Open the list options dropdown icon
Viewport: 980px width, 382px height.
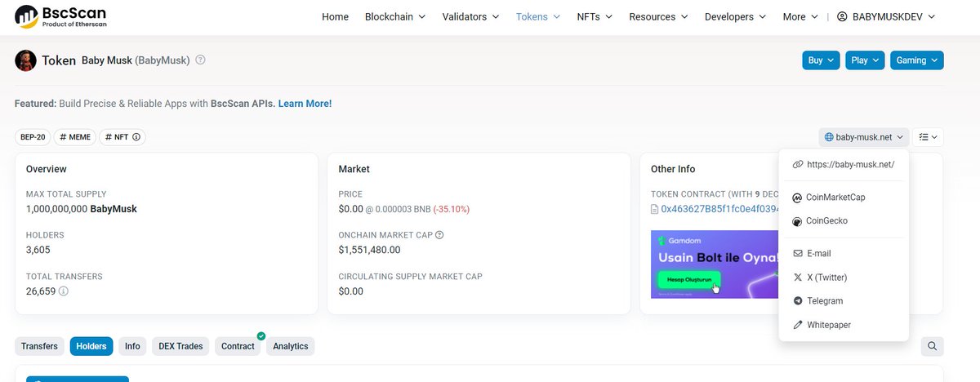pyautogui.click(x=928, y=137)
